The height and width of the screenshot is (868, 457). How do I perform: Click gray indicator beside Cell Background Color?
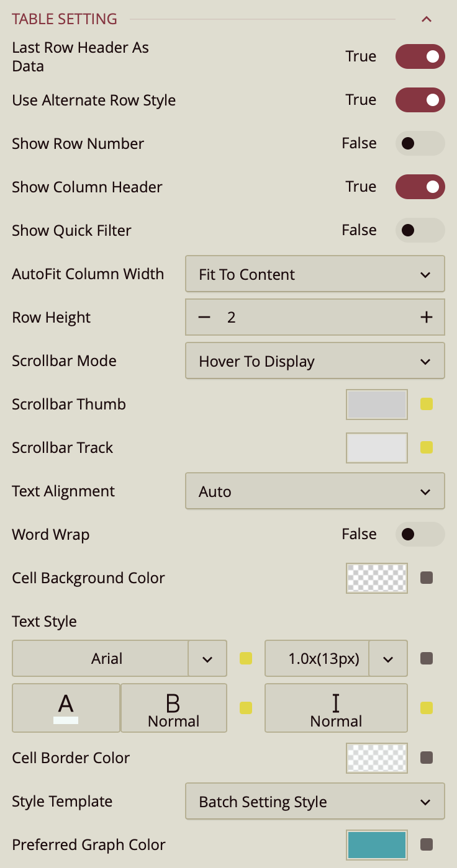click(426, 578)
